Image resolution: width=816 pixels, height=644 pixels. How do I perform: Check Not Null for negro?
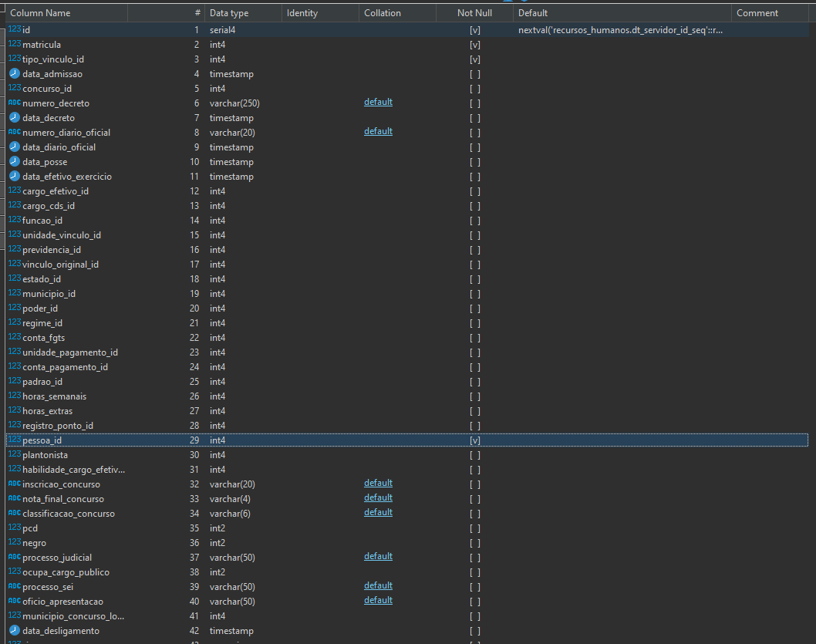click(x=474, y=542)
